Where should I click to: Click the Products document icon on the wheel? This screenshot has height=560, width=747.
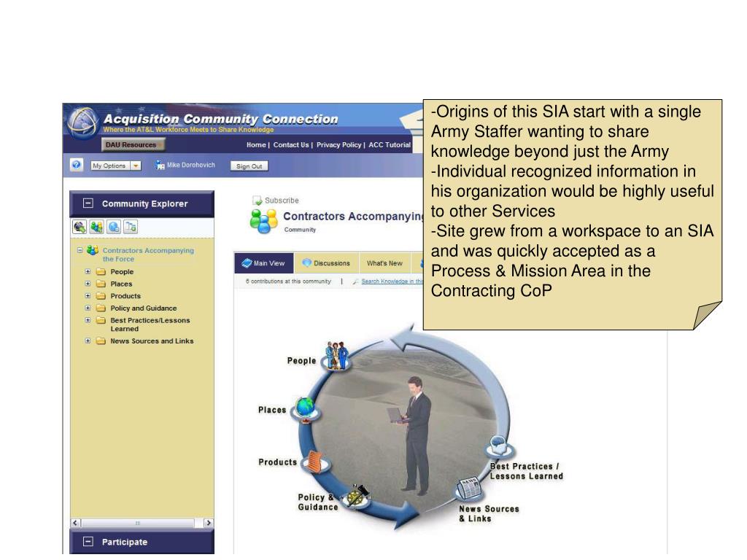point(316,462)
